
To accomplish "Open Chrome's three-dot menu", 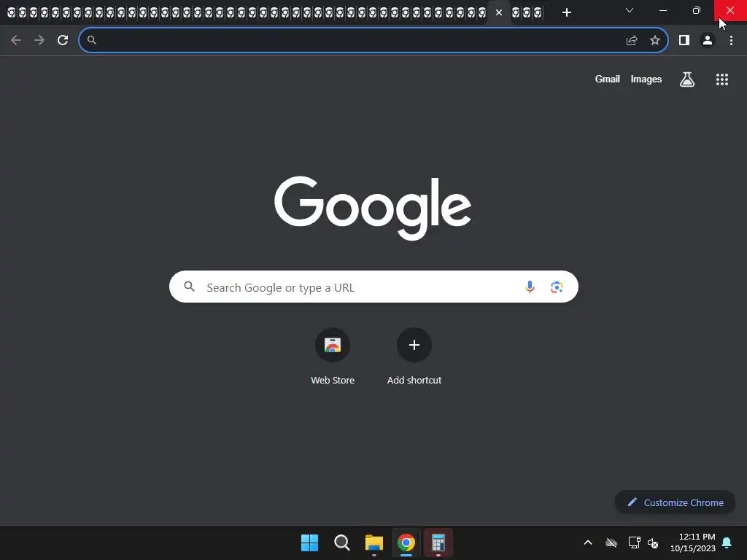I will [x=731, y=41].
